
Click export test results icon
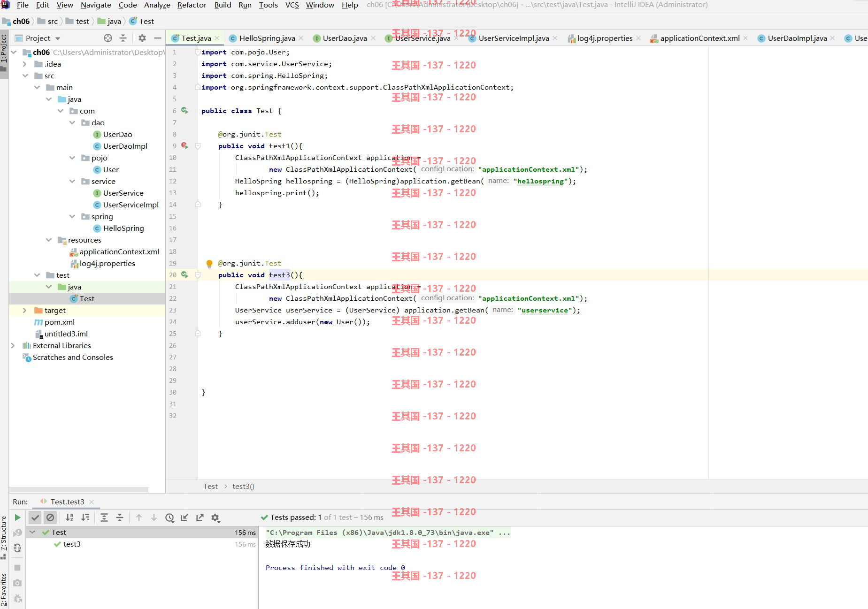(200, 518)
